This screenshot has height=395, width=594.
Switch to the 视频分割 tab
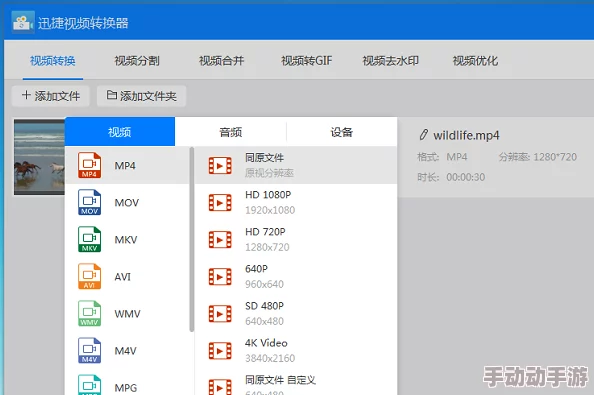point(137,61)
